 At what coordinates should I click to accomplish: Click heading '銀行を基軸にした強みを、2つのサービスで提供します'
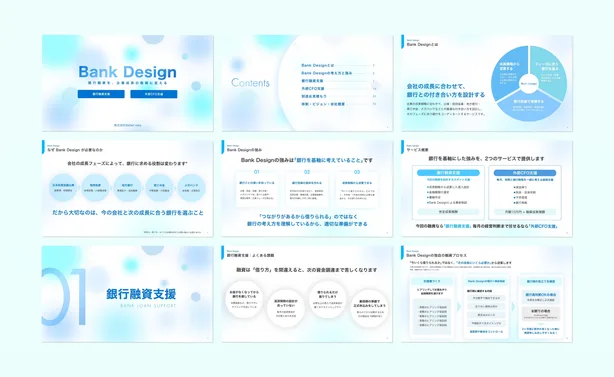[486, 159]
